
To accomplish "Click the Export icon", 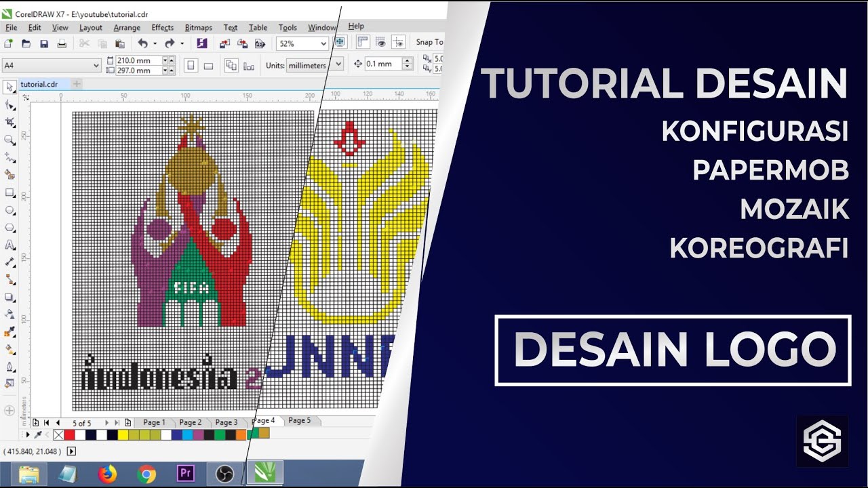I will pos(242,43).
